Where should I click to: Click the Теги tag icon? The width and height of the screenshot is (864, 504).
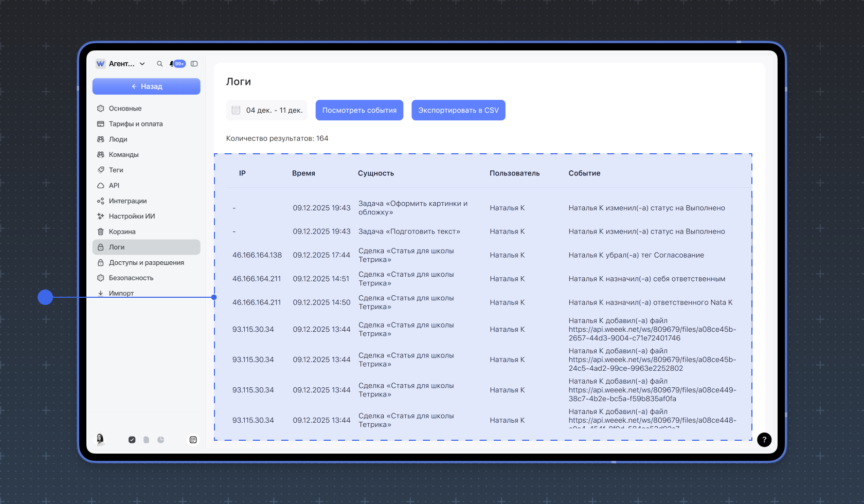click(101, 170)
